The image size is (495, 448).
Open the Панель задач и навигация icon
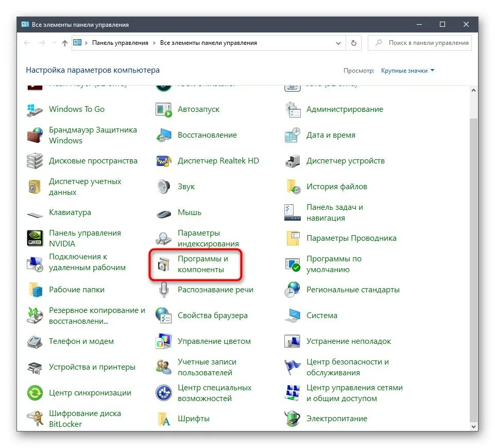tap(293, 212)
